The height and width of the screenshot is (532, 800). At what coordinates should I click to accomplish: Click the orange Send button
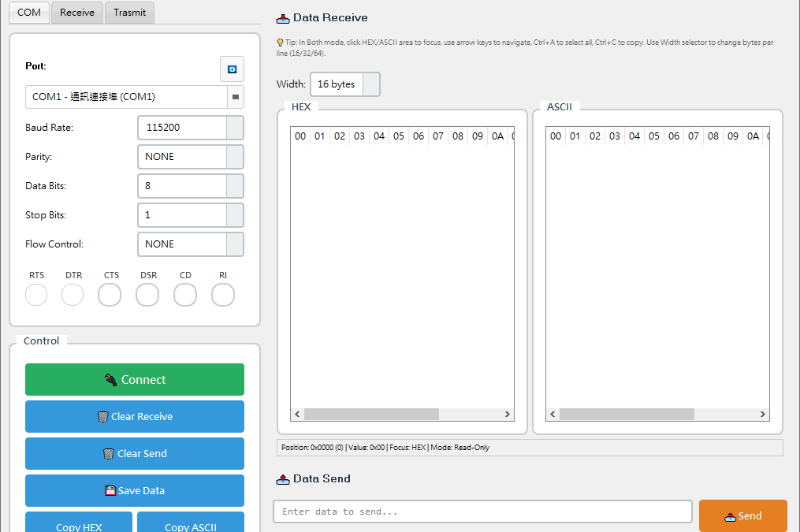coord(742,515)
